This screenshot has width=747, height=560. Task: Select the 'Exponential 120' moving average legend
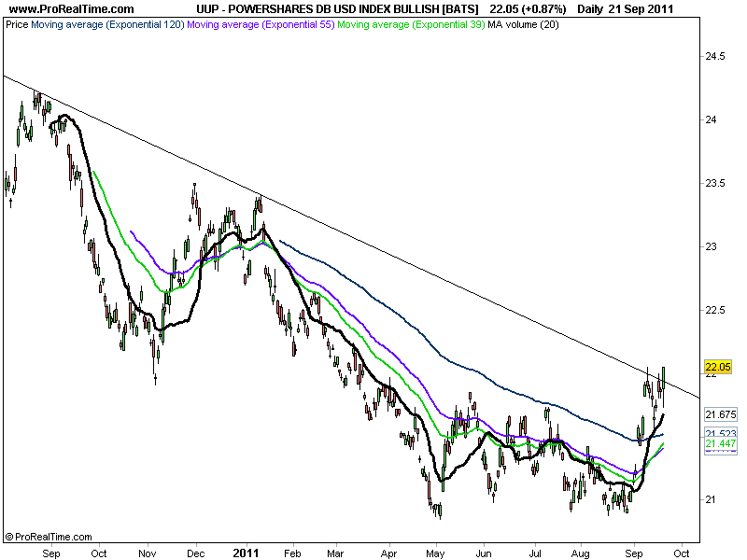coord(107,24)
